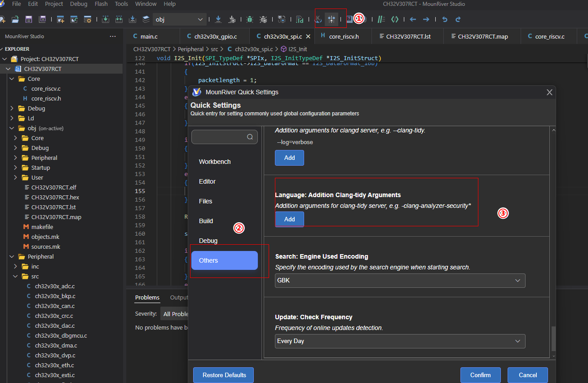This screenshot has width=588, height=383.
Task: Click the Confirm button
Action: 481,375
